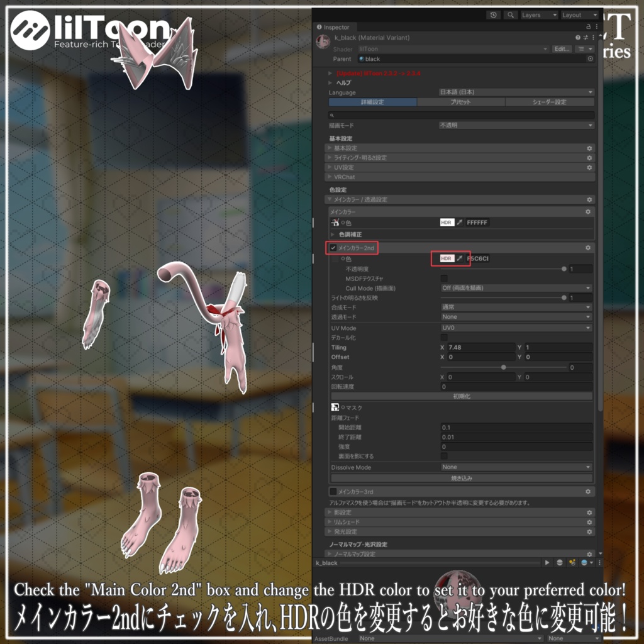This screenshot has width=644, height=644.
Task: Toggle preview lighting icon in preview bar
Action: coord(572,563)
